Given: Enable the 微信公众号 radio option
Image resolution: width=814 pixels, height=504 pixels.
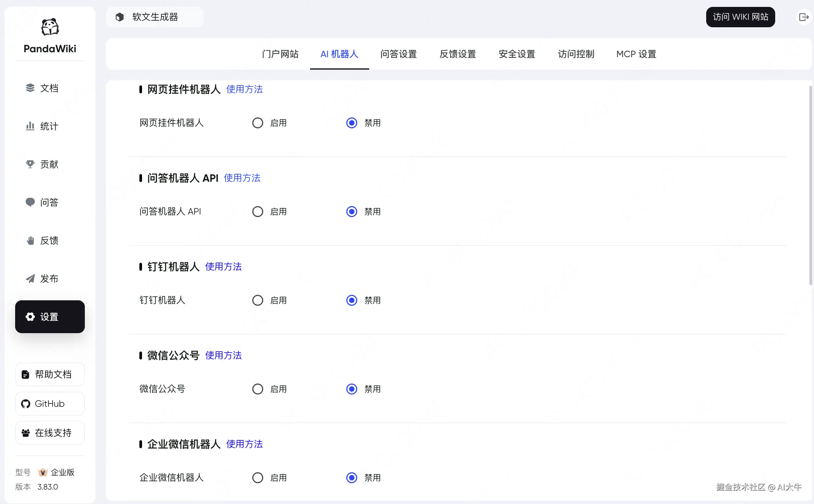Looking at the screenshot, I should tap(257, 389).
